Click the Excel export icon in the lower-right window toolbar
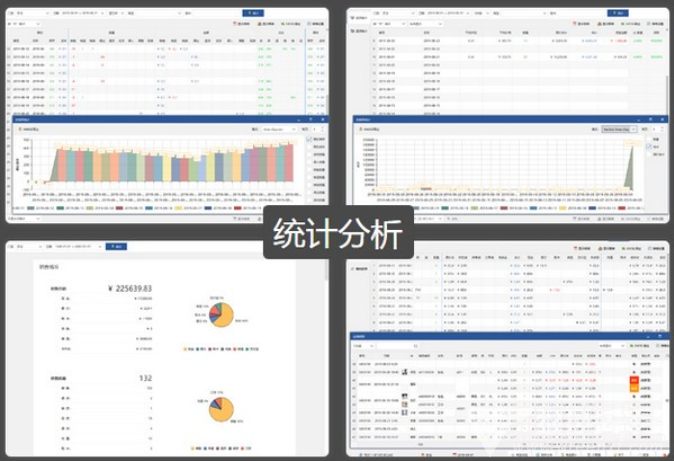Image resolution: width=674 pixels, height=461 pixels. tap(623, 249)
